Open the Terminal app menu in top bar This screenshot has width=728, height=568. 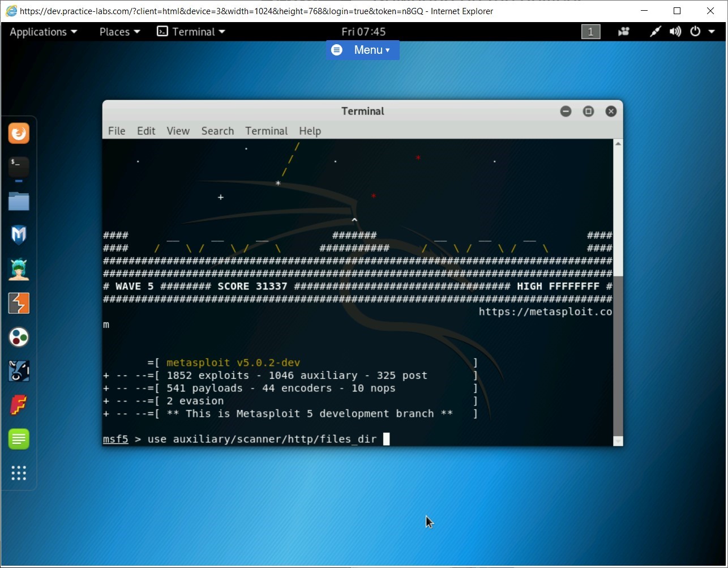click(x=191, y=32)
